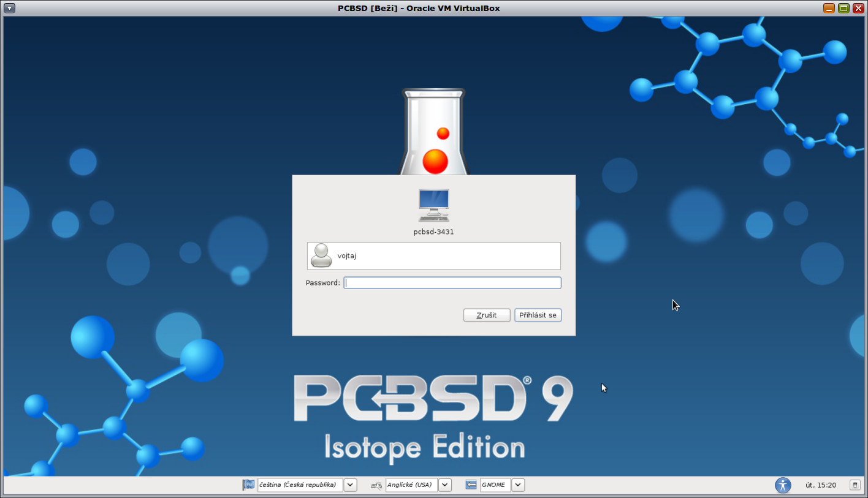868x498 pixels.
Task: Open the Anglické (USA) keyboard dropdown arrow
Action: tap(445, 485)
